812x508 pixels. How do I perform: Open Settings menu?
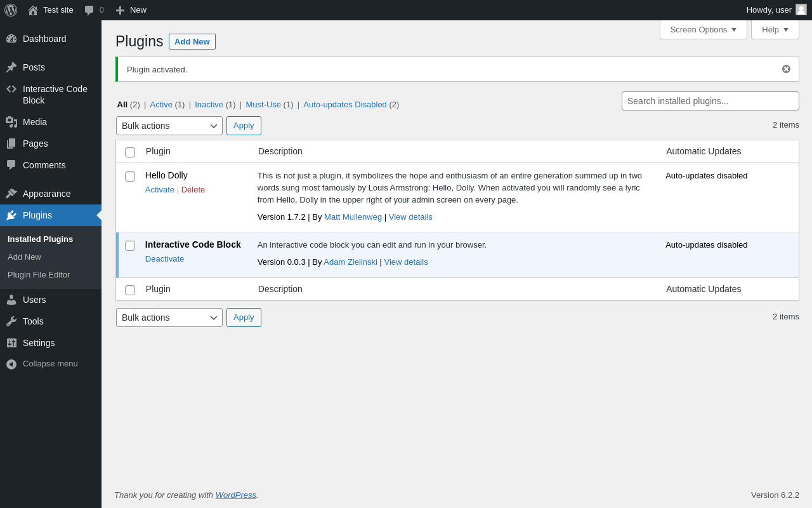click(x=51, y=343)
